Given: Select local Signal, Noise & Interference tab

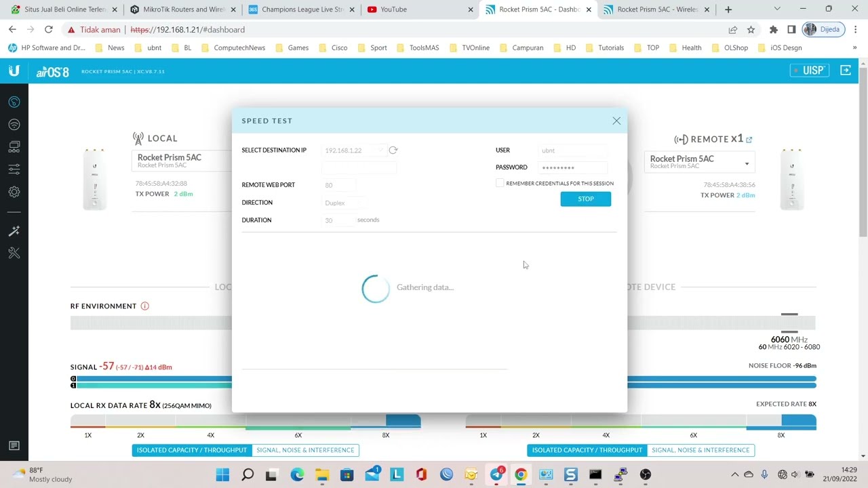Looking at the screenshot, I should point(305,450).
